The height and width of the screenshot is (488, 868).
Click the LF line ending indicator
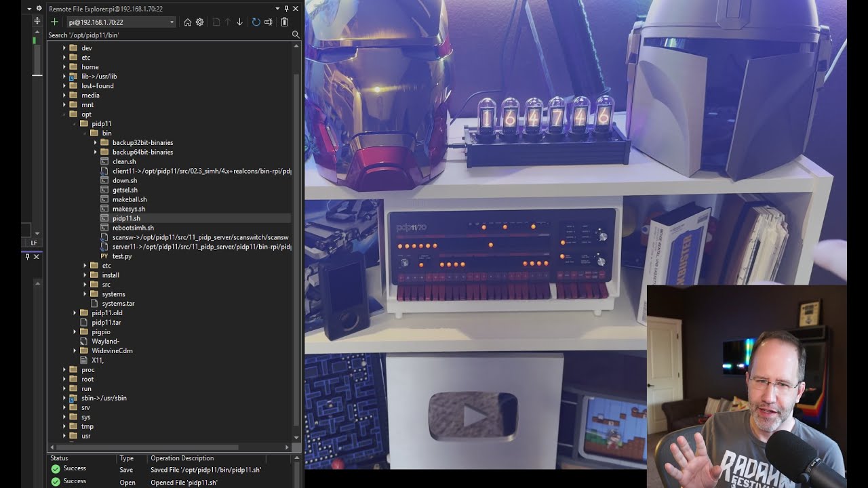click(x=34, y=243)
